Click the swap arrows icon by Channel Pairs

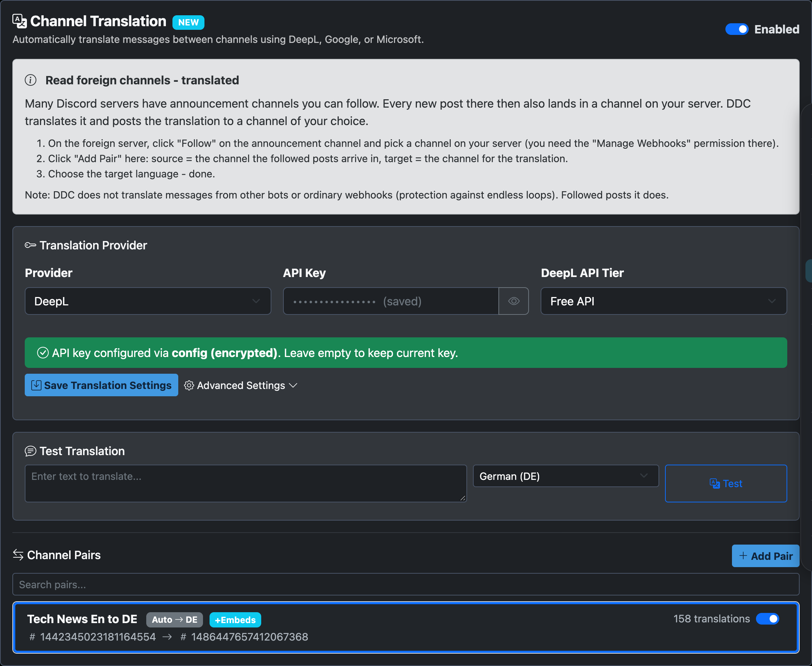click(x=18, y=555)
